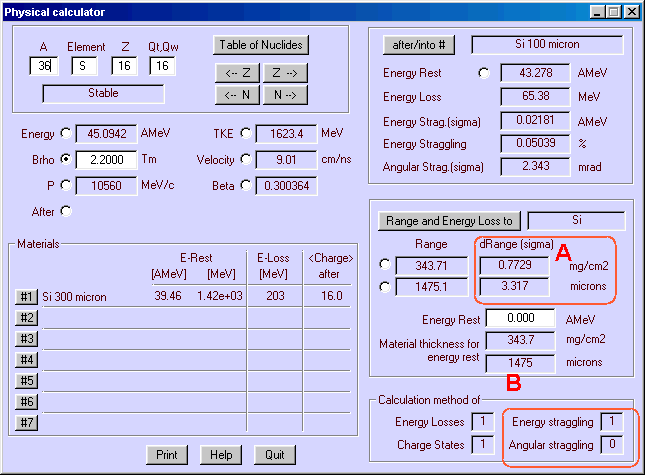Select the Brho radio button
The width and height of the screenshot is (645, 475).
(67, 159)
